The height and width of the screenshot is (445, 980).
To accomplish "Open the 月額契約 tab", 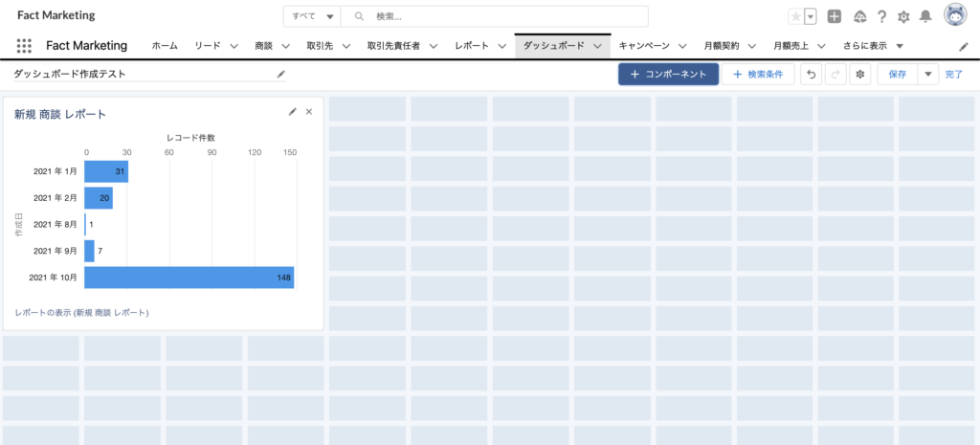I will pos(722,46).
